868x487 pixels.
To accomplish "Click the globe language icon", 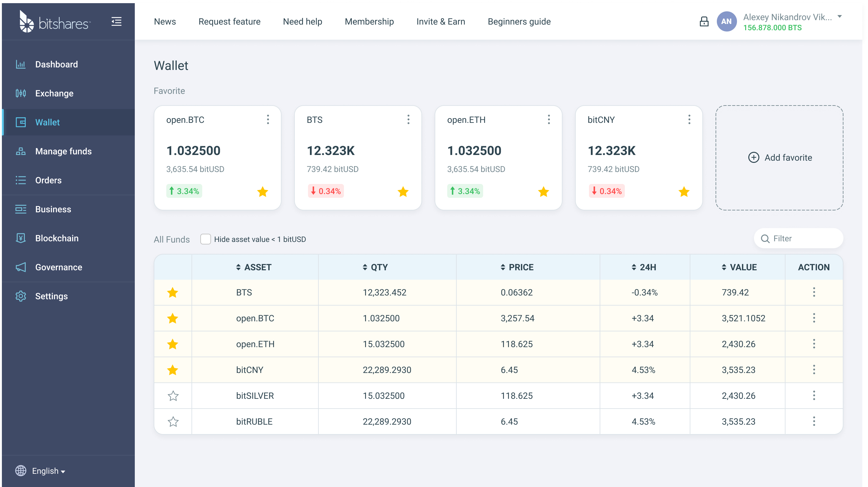I will tap(20, 471).
